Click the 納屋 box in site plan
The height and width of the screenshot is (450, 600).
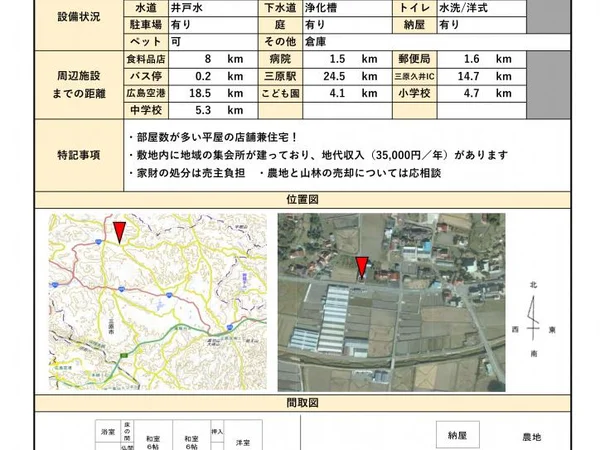(458, 435)
